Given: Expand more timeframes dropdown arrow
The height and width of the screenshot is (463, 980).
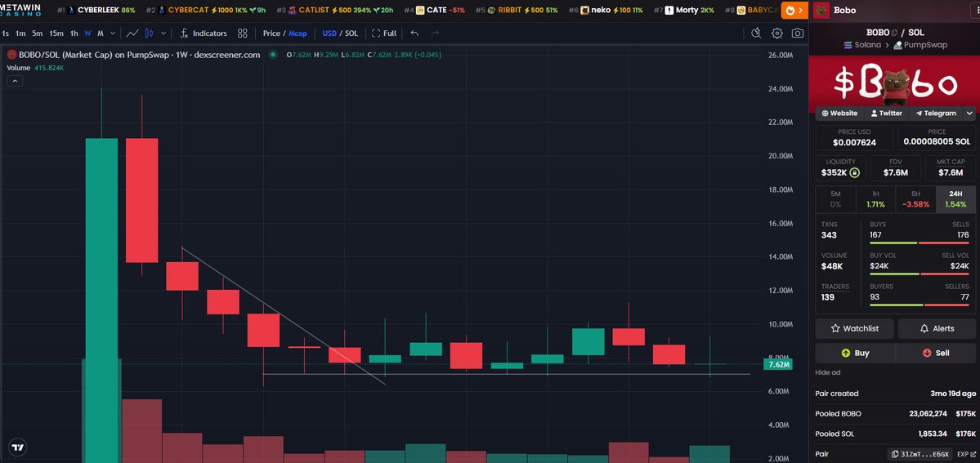Looking at the screenshot, I should [113, 33].
